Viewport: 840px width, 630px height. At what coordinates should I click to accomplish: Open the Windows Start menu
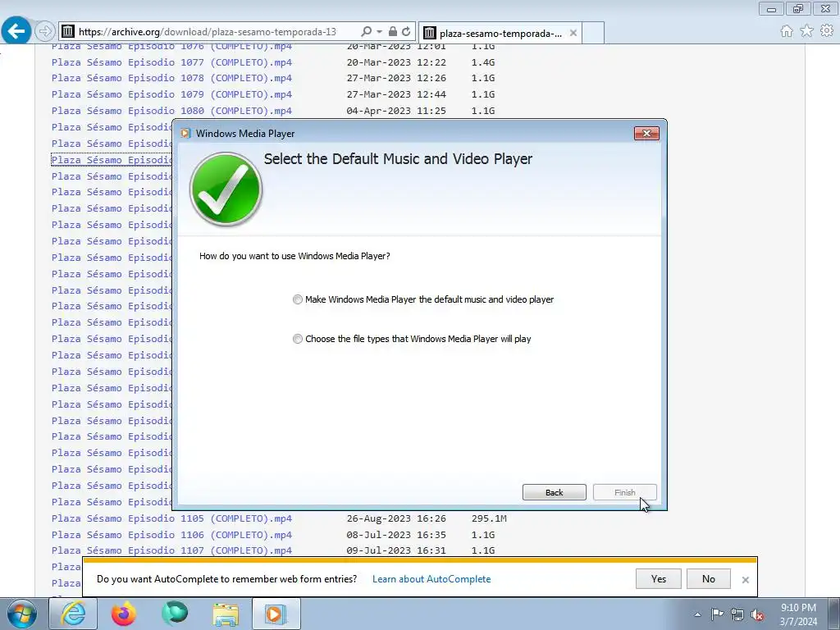(22, 614)
